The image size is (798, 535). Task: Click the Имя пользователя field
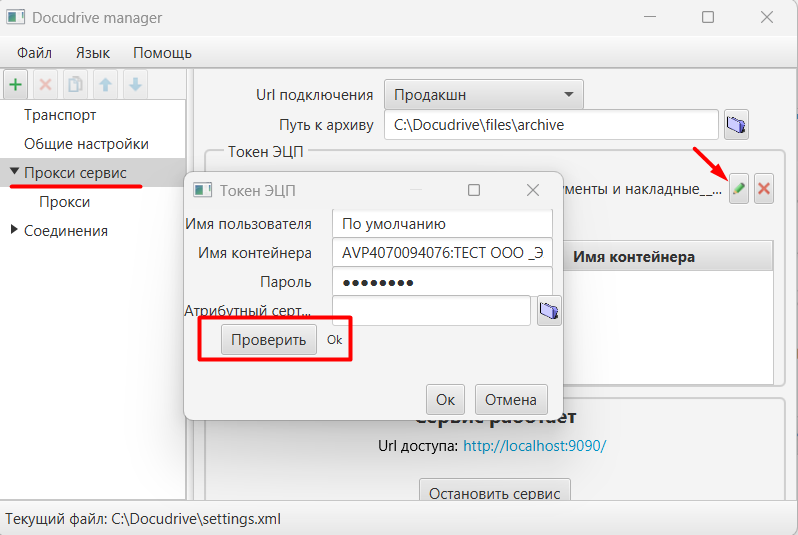point(442,223)
